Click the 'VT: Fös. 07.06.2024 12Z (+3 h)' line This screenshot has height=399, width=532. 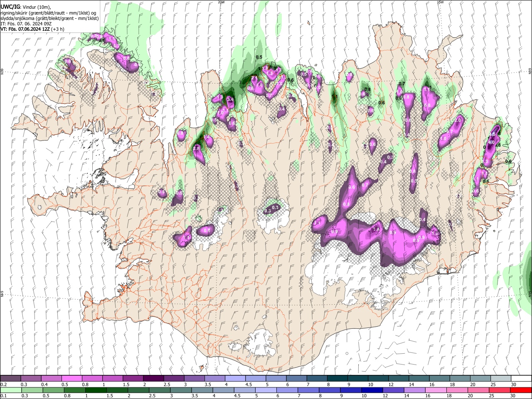pos(32,29)
